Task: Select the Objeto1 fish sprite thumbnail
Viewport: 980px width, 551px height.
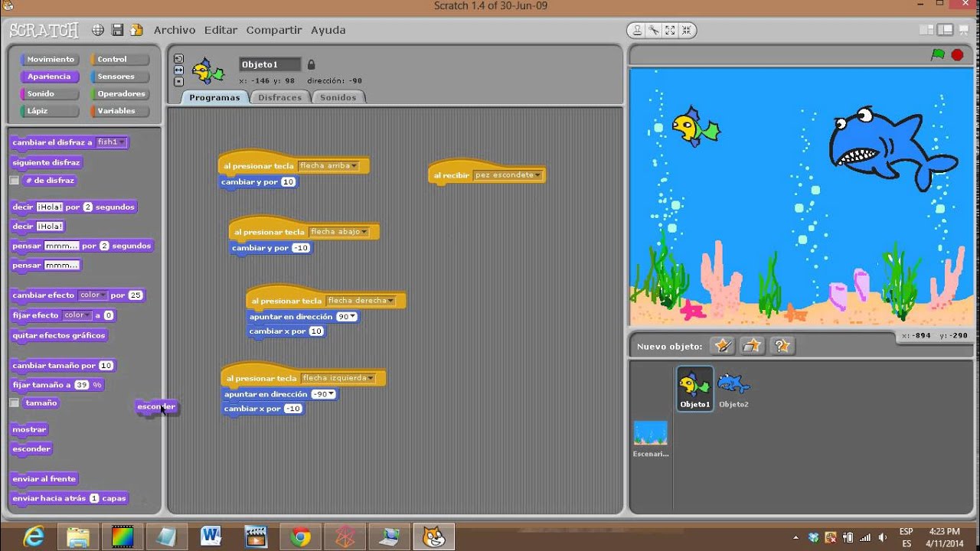Action: click(695, 388)
